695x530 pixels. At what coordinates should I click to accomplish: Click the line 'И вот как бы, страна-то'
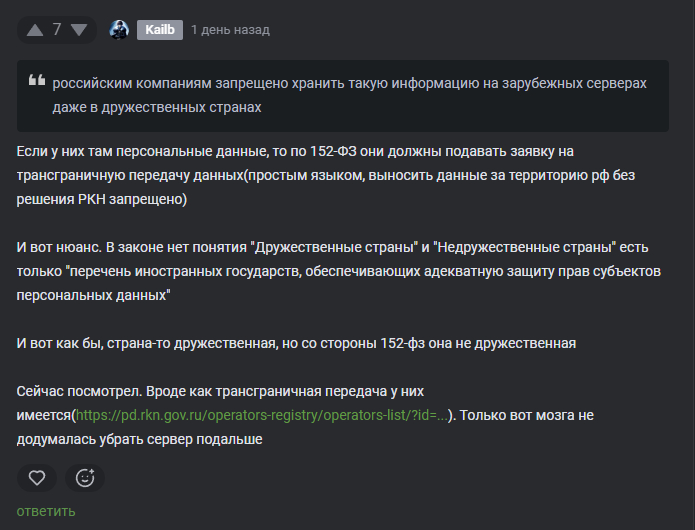(296, 343)
